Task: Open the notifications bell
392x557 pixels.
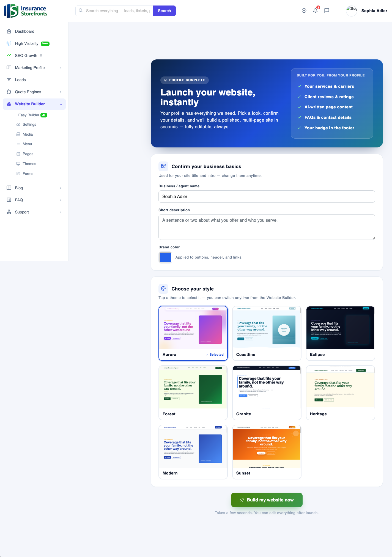Action: coord(316,10)
